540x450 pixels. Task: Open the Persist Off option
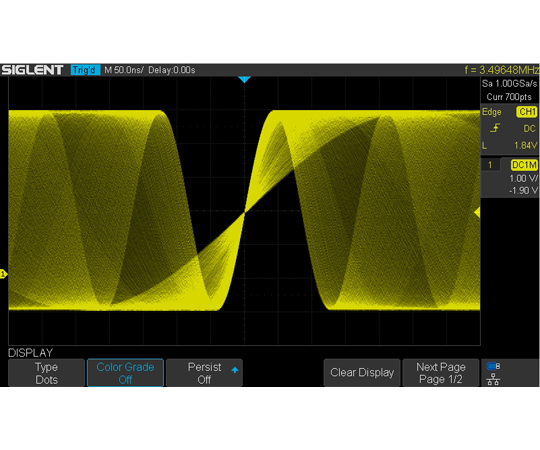point(205,373)
